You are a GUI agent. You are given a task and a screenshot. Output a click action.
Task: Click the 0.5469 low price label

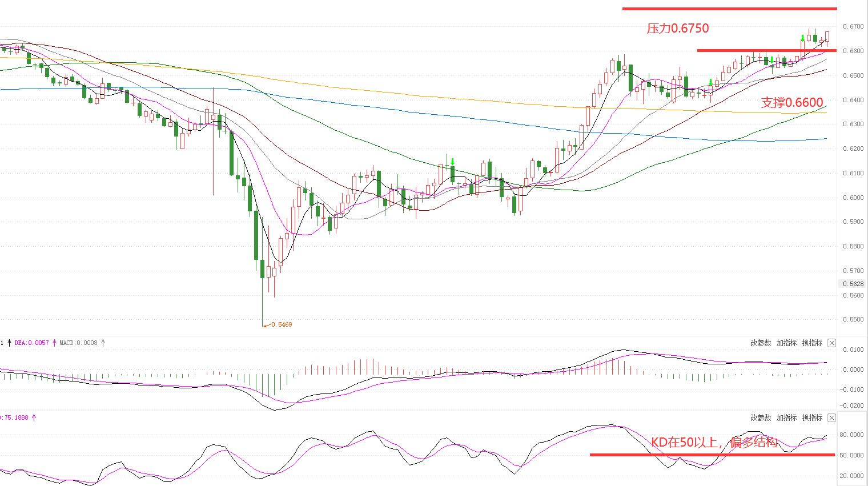click(x=282, y=324)
